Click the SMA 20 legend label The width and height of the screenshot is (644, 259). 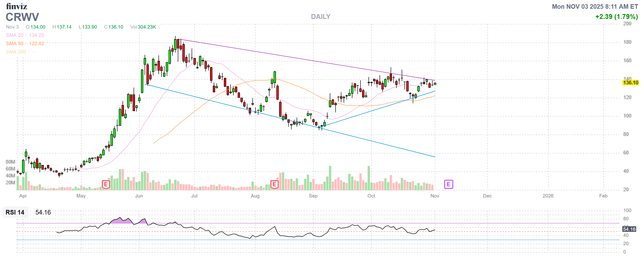coord(15,35)
